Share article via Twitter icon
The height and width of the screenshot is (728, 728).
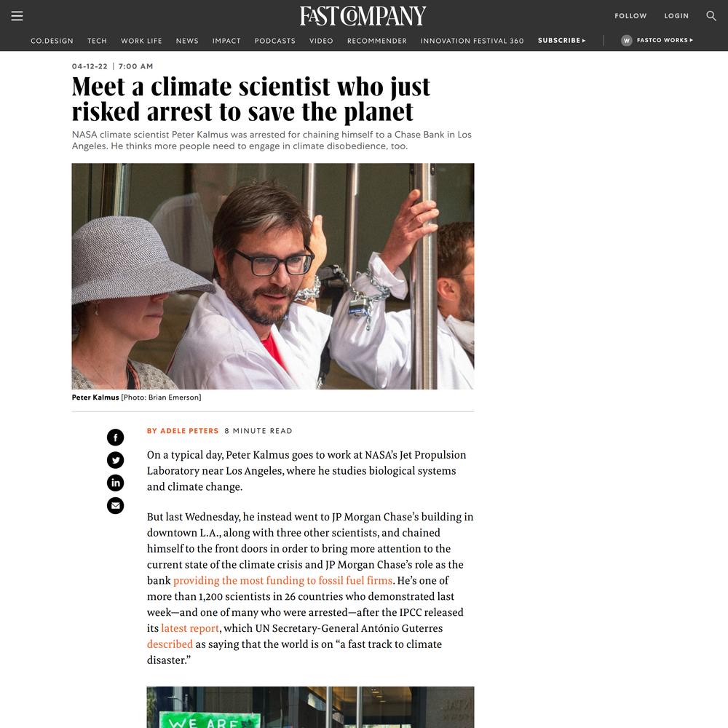point(116,460)
